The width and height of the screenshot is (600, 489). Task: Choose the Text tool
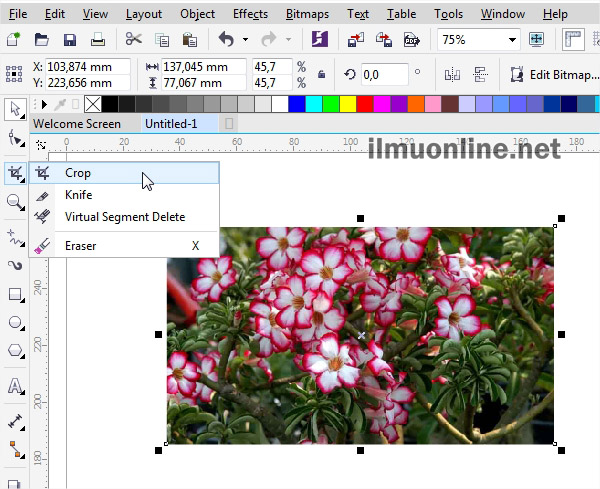pos(15,386)
